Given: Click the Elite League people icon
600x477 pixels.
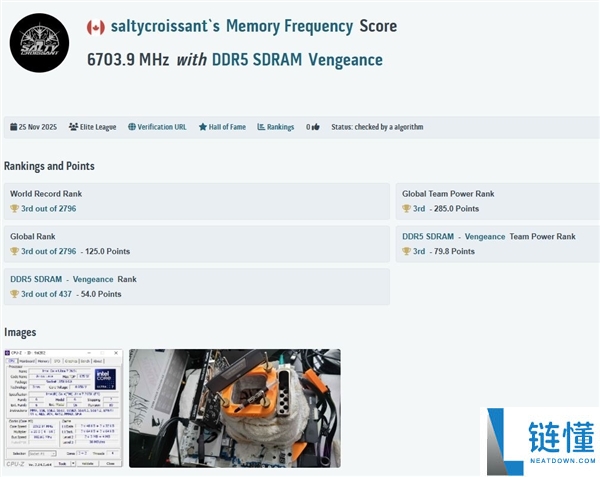Looking at the screenshot, I should point(73,127).
